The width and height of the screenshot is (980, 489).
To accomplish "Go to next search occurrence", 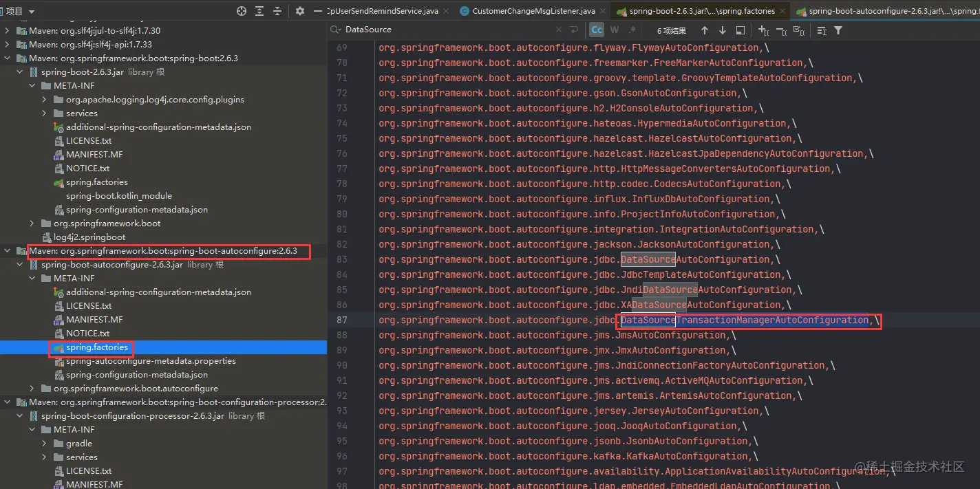I will coord(722,30).
